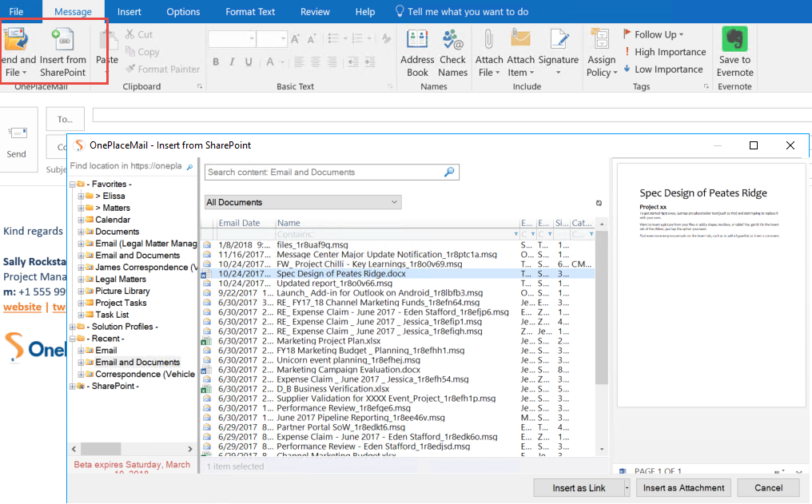Open the Help tab
The width and height of the screenshot is (812, 504).
tap(365, 11)
